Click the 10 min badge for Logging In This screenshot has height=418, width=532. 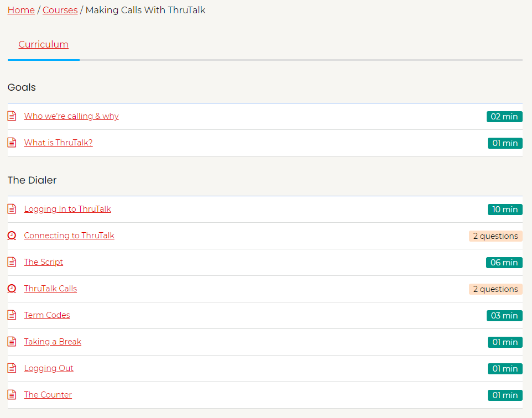point(505,210)
